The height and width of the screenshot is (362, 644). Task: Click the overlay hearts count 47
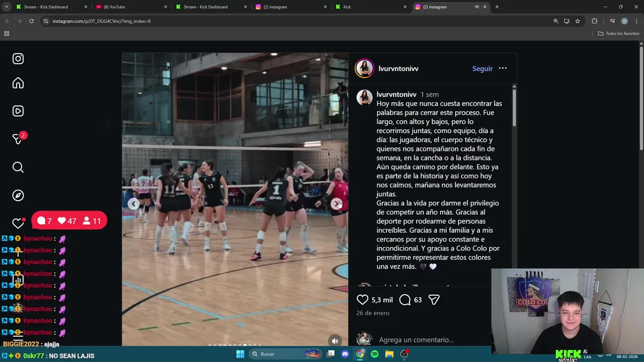67,221
